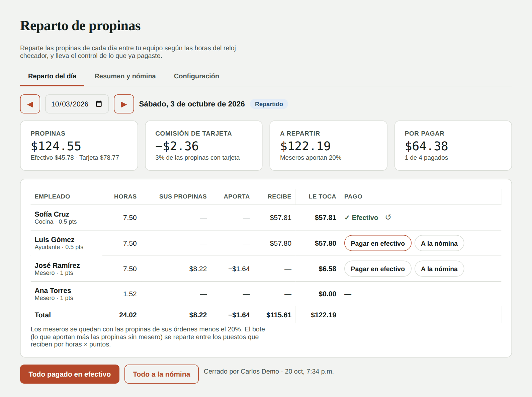Click the Repartido status badge
This screenshot has height=397, width=532.
click(269, 104)
